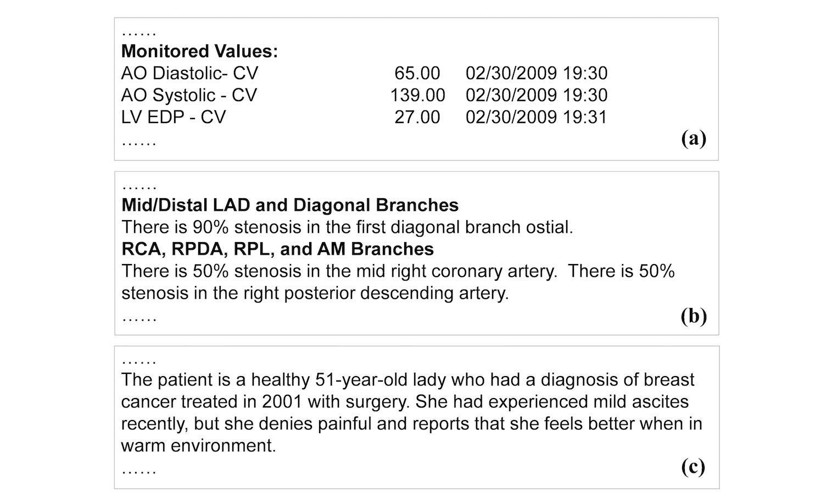The height and width of the screenshot is (504, 832).
Task: Click the text 'warm environment.'
Action: click(198, 445)
